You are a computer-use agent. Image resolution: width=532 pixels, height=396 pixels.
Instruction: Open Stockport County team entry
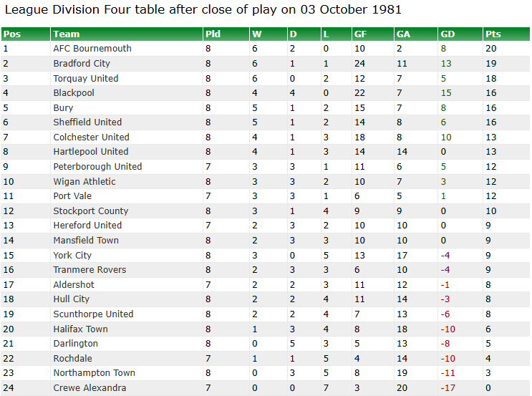click(x=91, y=211)
